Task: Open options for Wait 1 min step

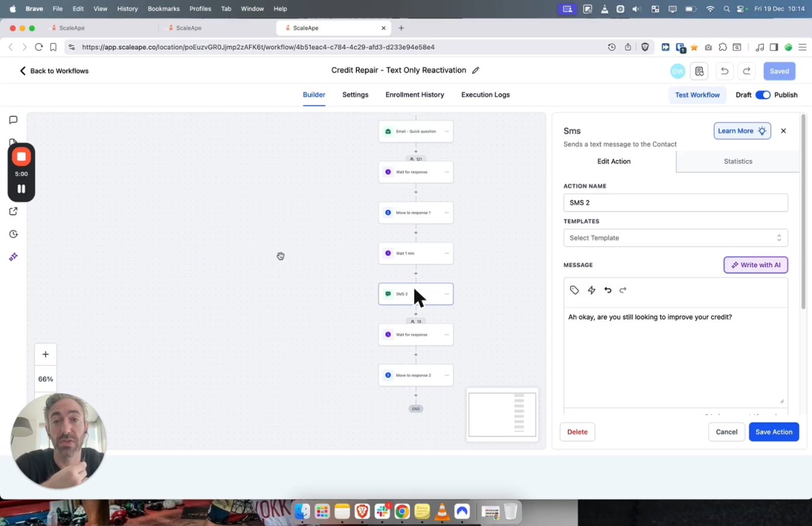Action: [446, 254]
